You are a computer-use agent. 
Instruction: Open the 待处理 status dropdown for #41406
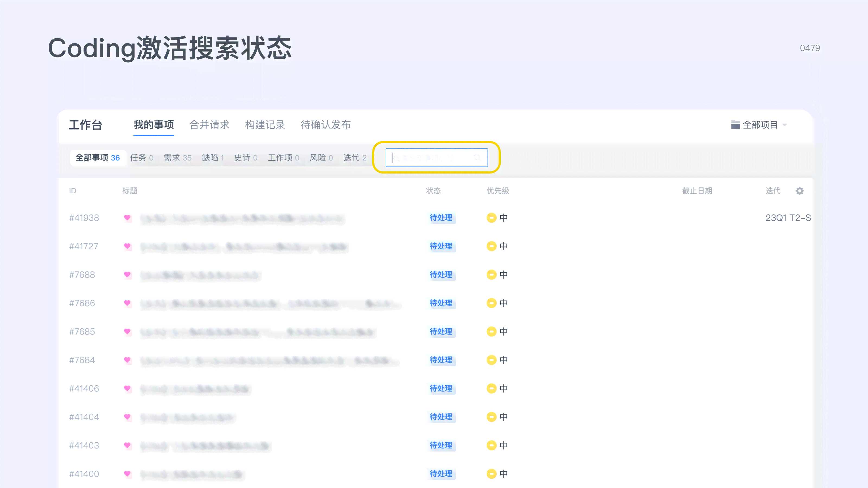click(441, 389)
